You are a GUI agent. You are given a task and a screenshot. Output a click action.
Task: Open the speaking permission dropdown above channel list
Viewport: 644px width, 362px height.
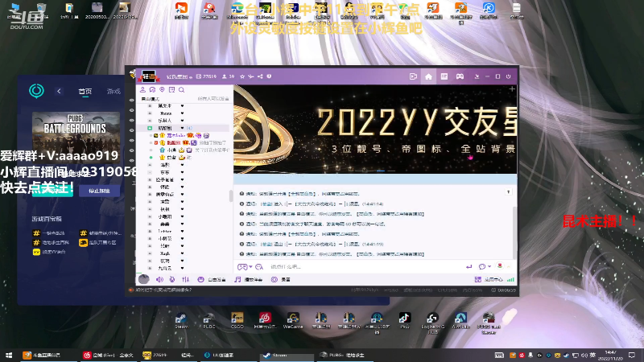(x=213, y=99)
